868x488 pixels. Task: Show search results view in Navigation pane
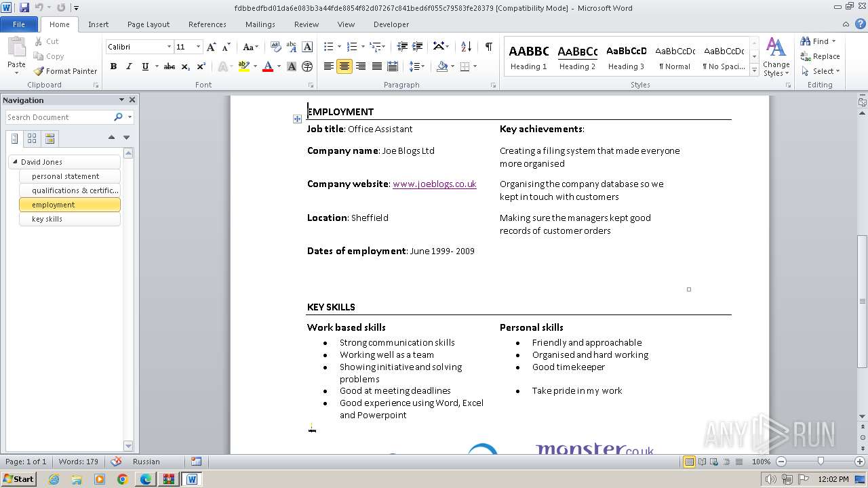[x=50, y=138]
